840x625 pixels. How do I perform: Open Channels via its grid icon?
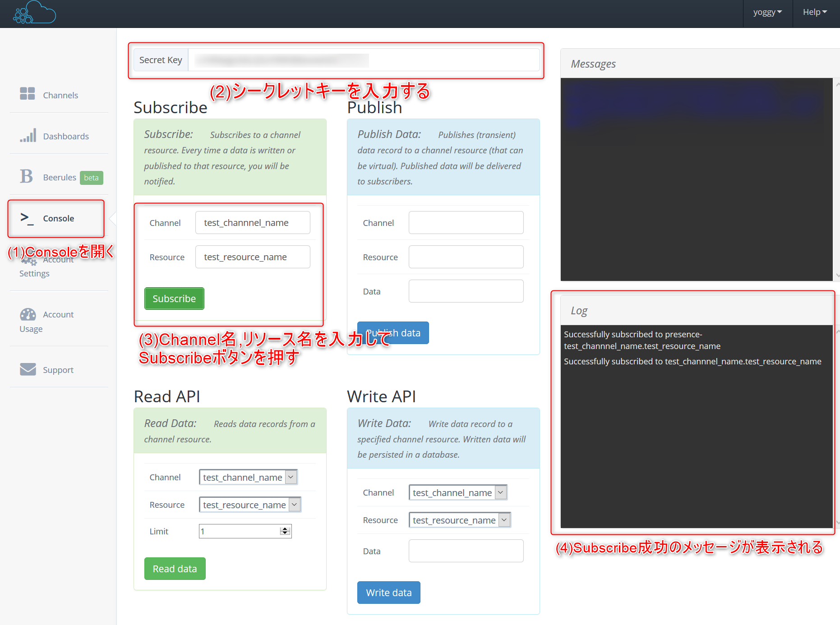[x=28, y=94]
